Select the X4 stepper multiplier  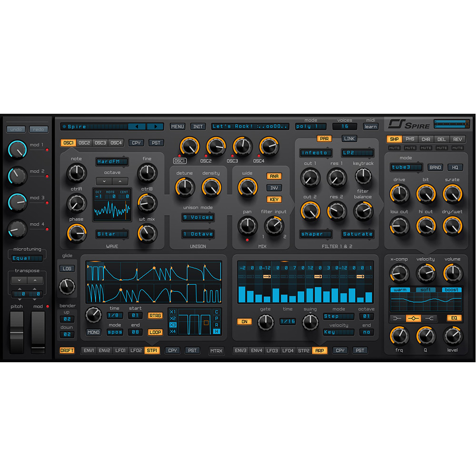[173, 331]
